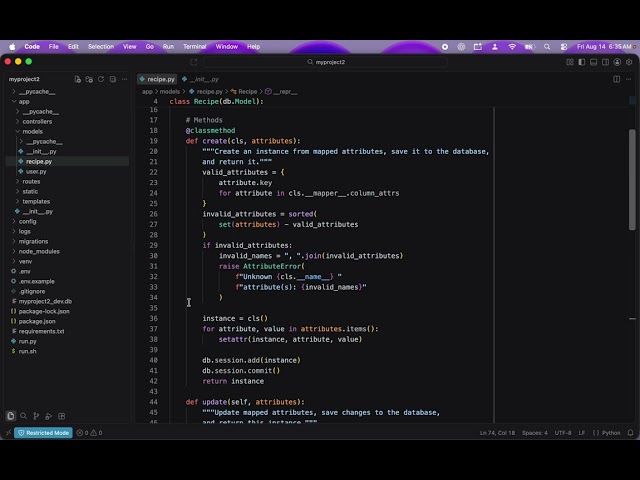Click the LF end-of-line indicator
Screen dimensions: 640x480
click(582, 433)
